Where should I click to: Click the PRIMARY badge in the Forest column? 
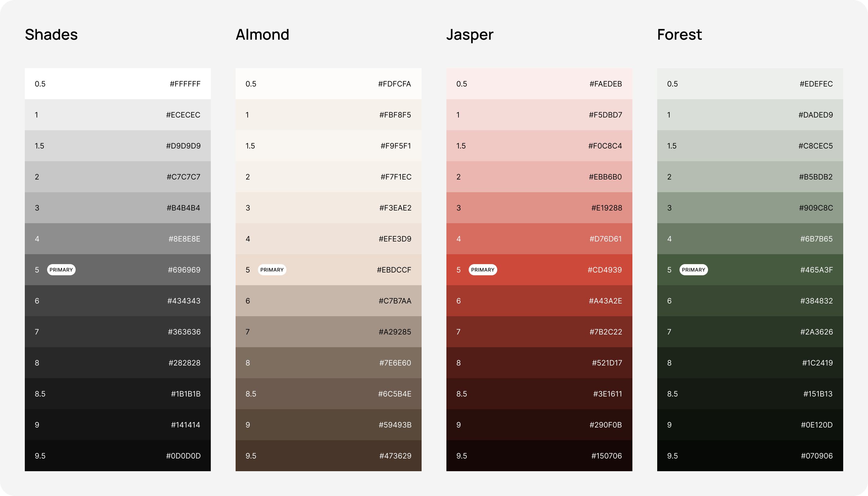click(693, 270)
